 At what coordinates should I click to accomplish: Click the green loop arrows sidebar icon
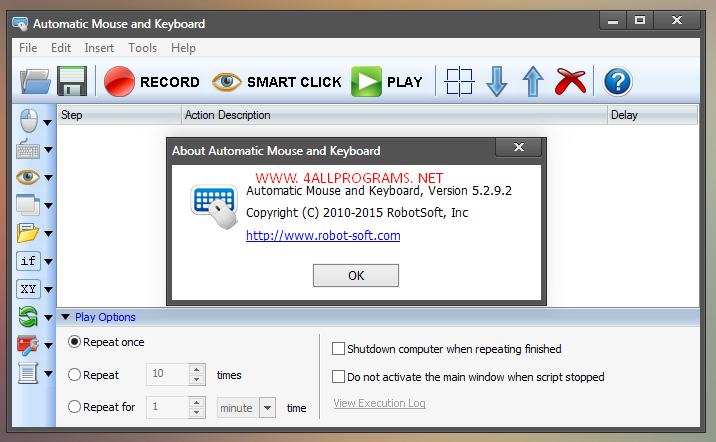click(x=28, y=316)
